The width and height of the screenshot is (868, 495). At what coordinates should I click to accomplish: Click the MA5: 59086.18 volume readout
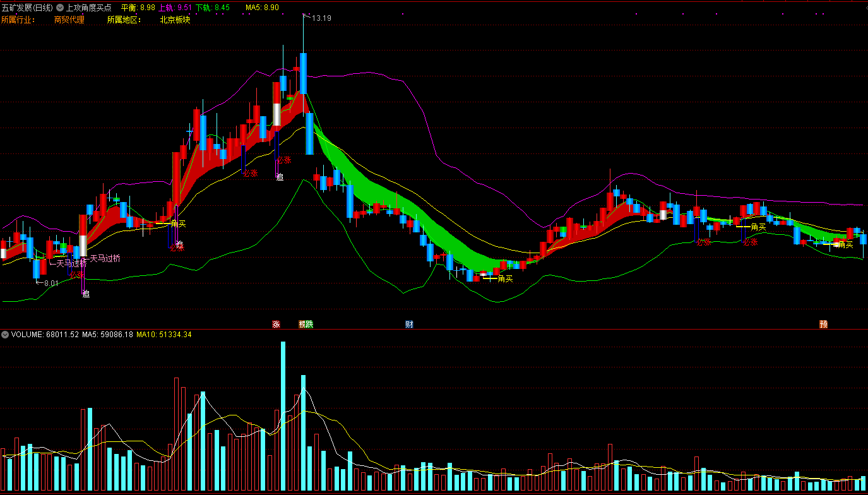pos(107,335)
